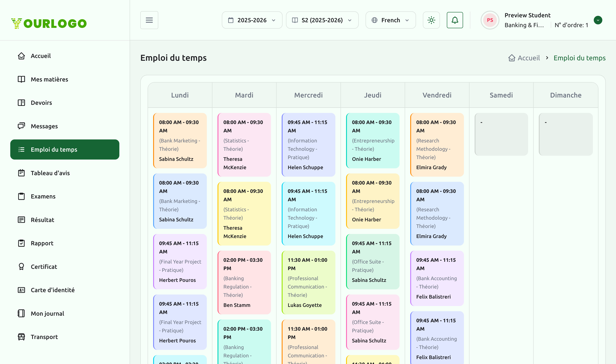616x364 pixels.
Task: Open the French language dropdown
Action: [391, 20]
